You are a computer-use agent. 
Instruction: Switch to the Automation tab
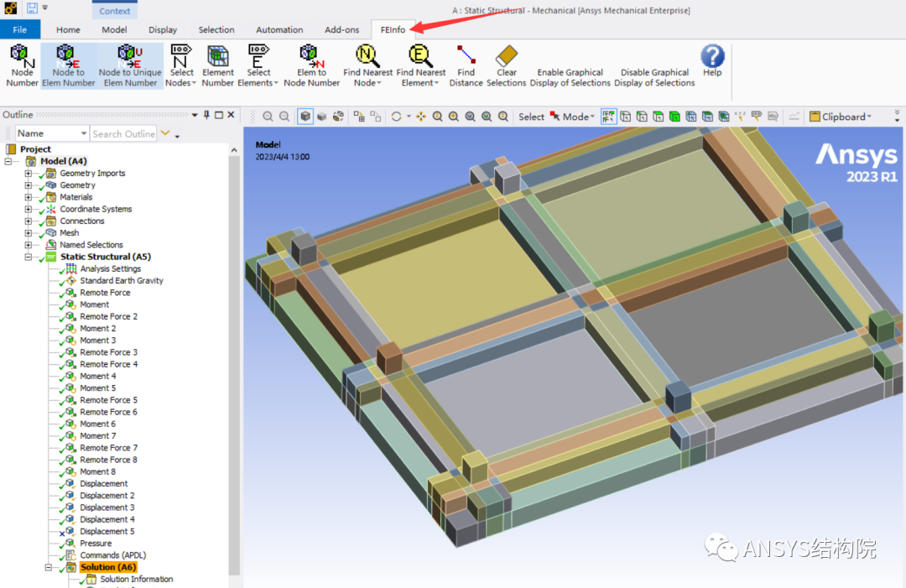[x=279, y=29]
